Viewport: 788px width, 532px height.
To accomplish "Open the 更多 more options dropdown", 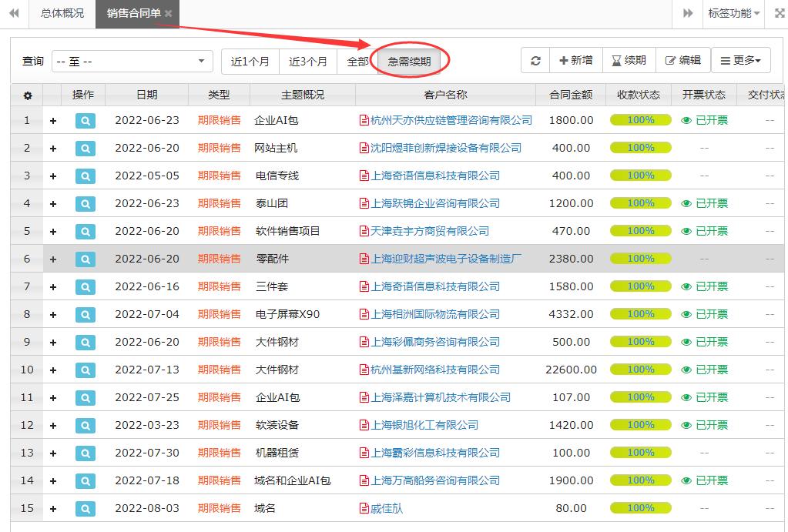I will [740, 60].
